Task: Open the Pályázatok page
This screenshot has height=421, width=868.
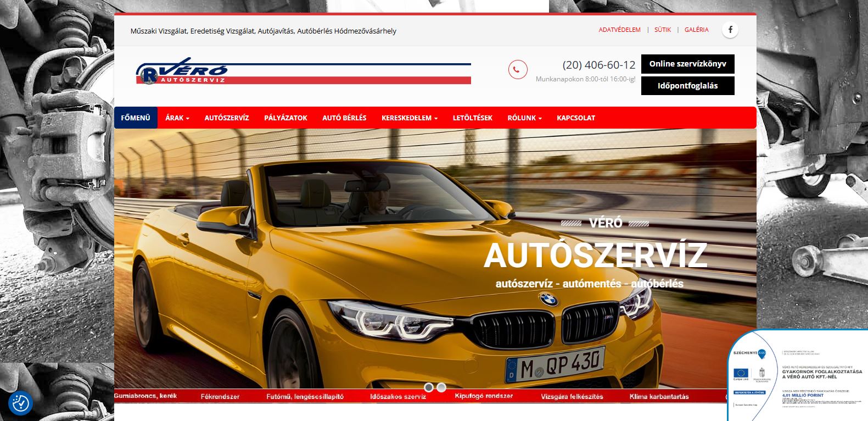Action: [285, 118]
